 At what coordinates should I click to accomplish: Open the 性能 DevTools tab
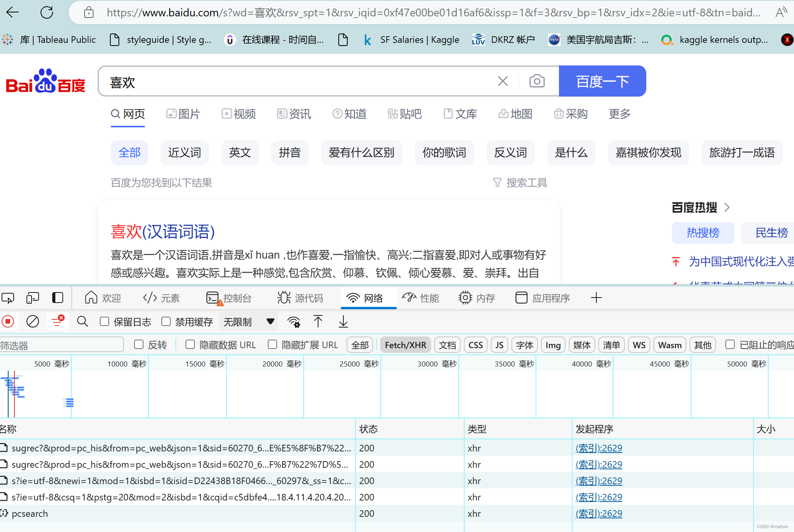click(420, 298)
